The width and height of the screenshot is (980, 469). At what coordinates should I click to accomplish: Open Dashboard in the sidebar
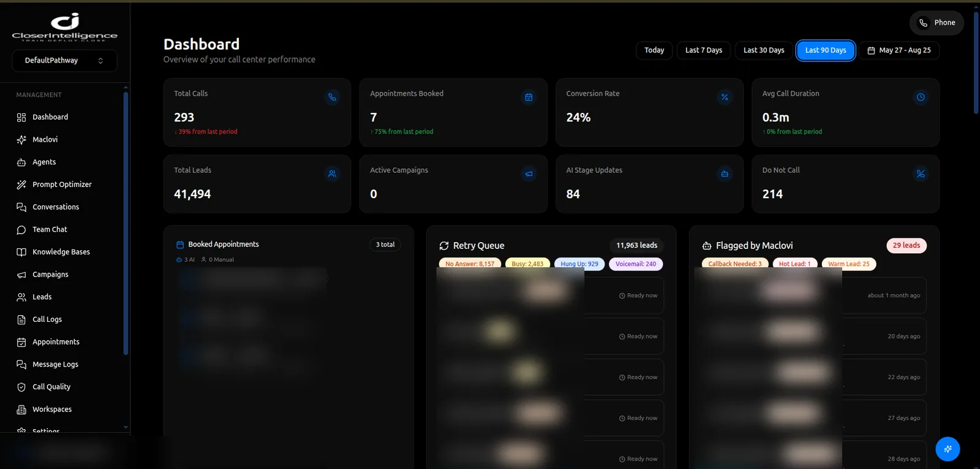50,117
